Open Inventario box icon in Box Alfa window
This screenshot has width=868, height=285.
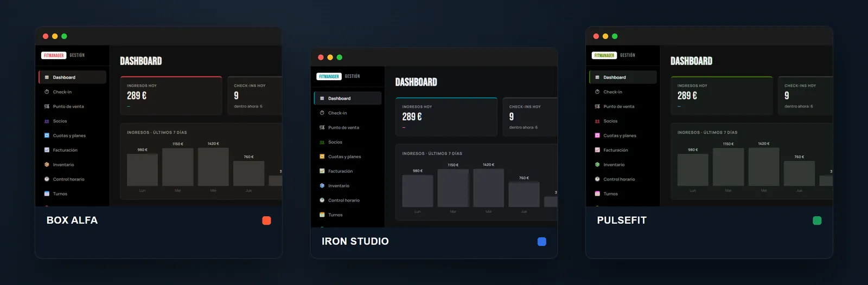[47, 165]
